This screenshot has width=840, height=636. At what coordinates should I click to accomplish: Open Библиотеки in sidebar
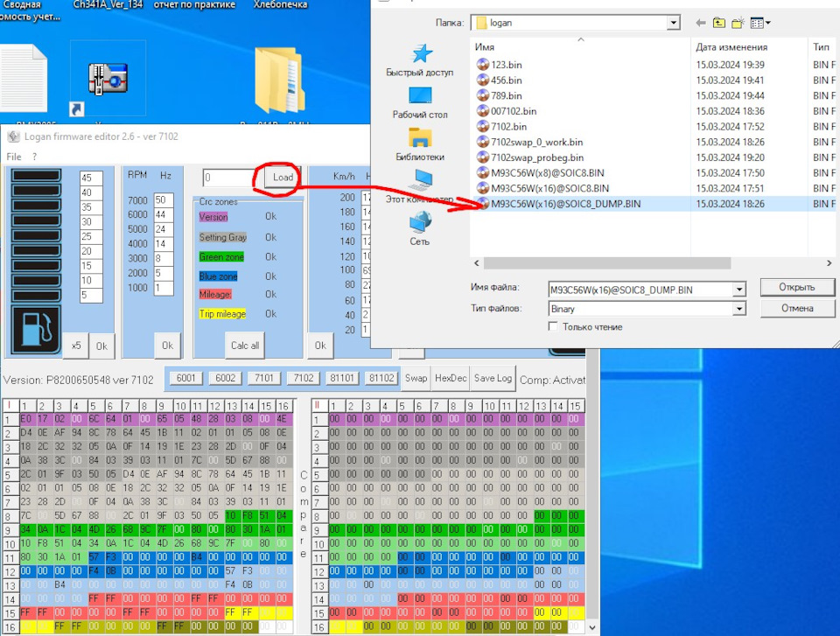pos(419,144)
